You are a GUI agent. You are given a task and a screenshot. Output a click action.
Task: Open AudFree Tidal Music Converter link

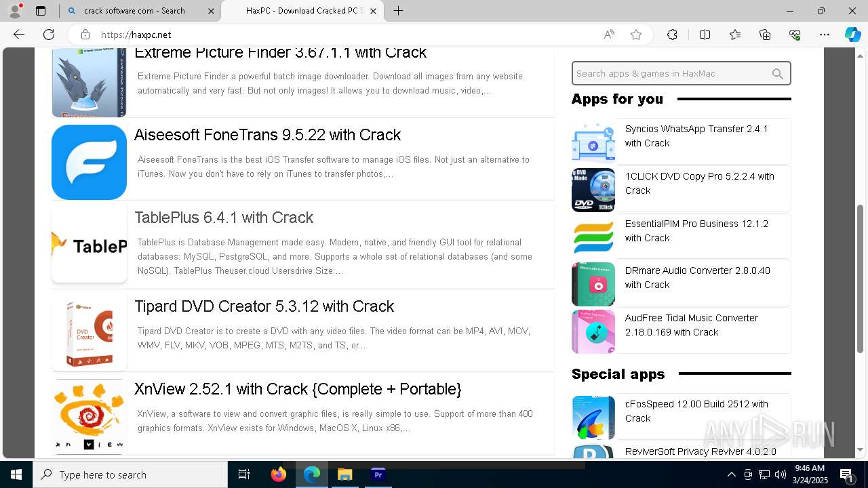coord(692,325)
